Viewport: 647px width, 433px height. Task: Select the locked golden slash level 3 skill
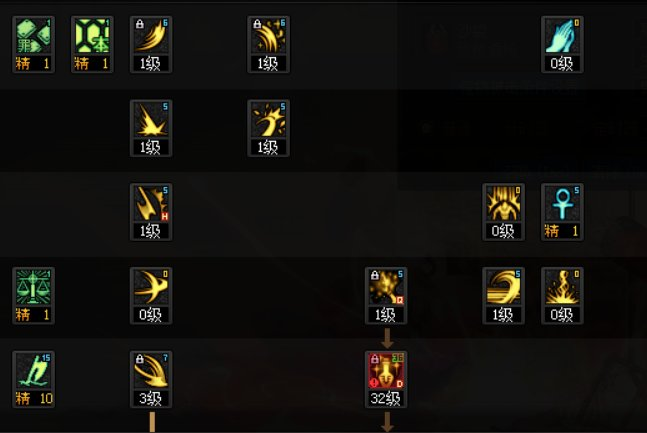[151, 379]
